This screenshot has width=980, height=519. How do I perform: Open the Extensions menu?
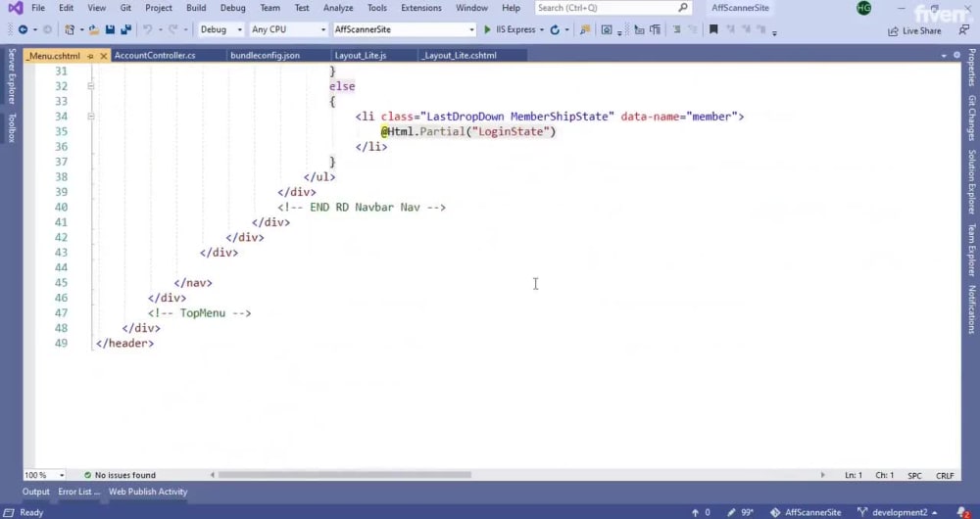click(421, 8)
